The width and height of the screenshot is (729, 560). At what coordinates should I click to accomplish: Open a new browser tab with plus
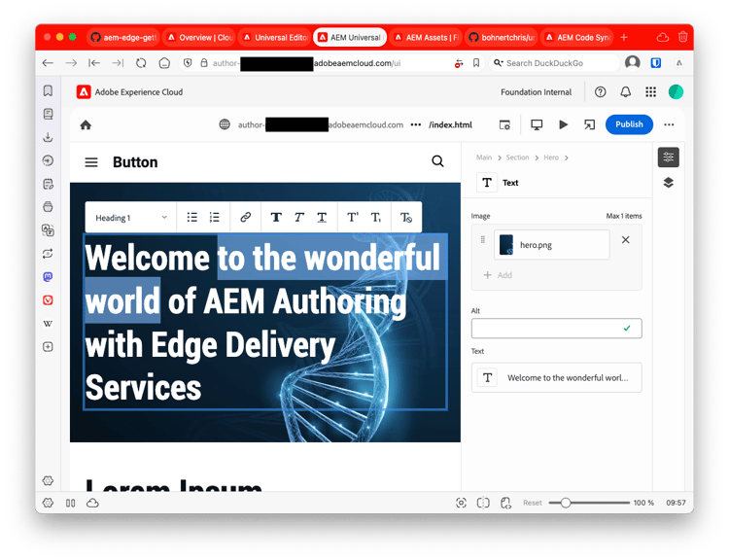[624, 37]
